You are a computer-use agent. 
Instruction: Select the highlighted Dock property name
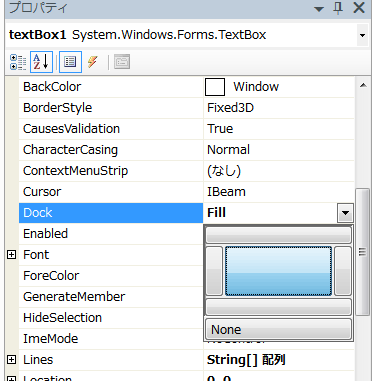(x=111, y=213)
